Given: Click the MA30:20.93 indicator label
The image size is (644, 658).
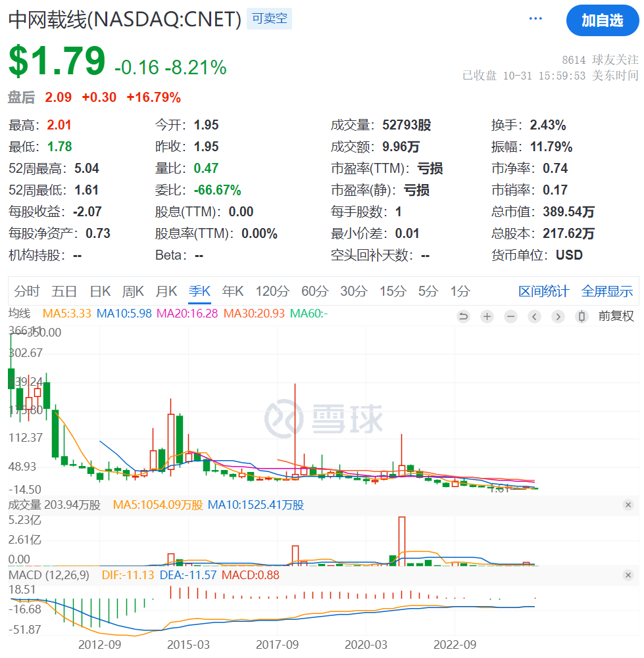Looking at the screenshot, I should point(254,314).
